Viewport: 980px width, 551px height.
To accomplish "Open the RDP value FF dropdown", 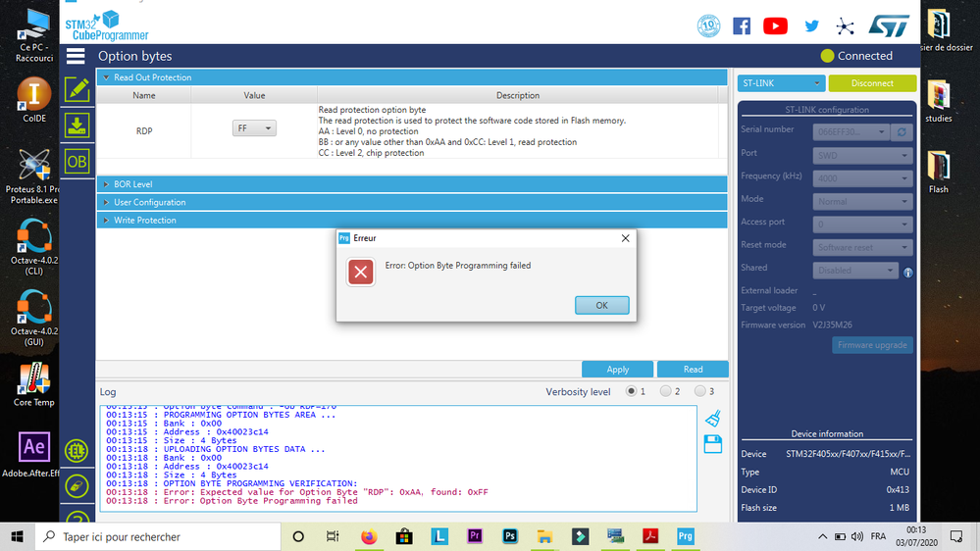I will coord(254,128).
